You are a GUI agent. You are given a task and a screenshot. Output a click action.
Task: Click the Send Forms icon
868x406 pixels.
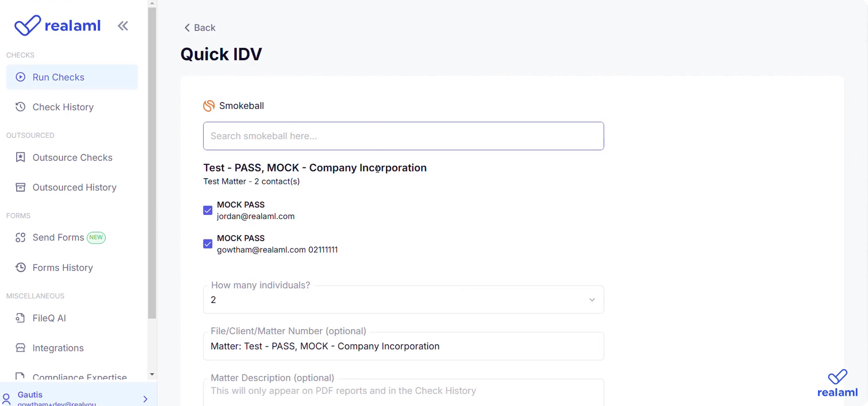21,238
